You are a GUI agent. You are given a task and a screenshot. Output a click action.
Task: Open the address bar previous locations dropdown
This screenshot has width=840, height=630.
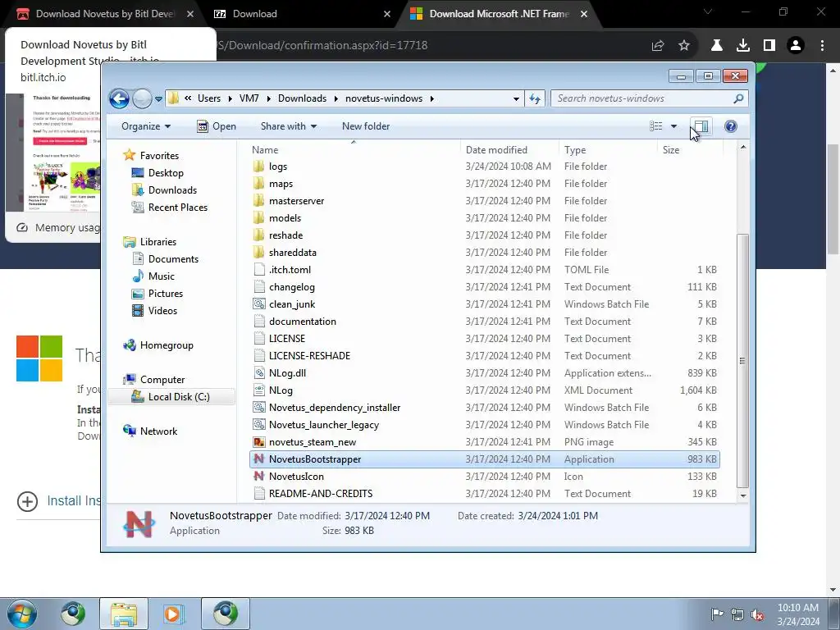pos(516,98)
